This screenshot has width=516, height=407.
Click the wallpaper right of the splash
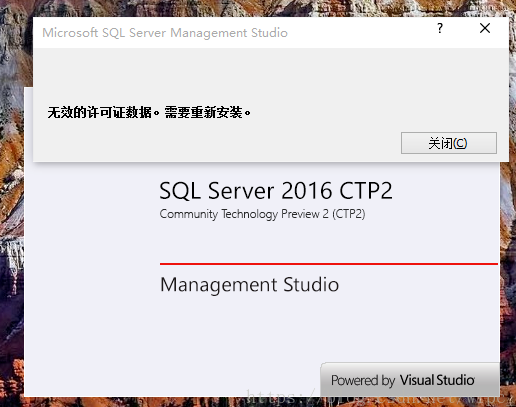[x=508, y=267]
